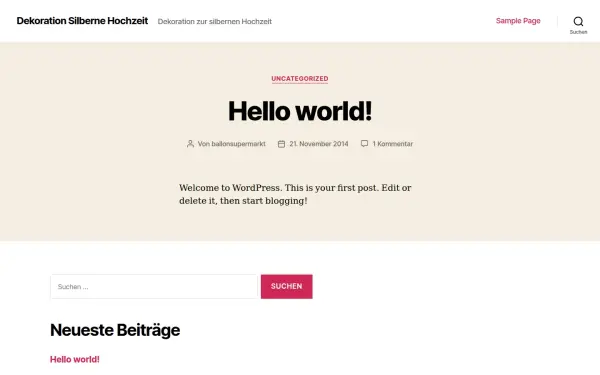
Task: Go to Dekoration Silberne Hochzeit site title
Action: pyautogui.click(x=82, y=21)
